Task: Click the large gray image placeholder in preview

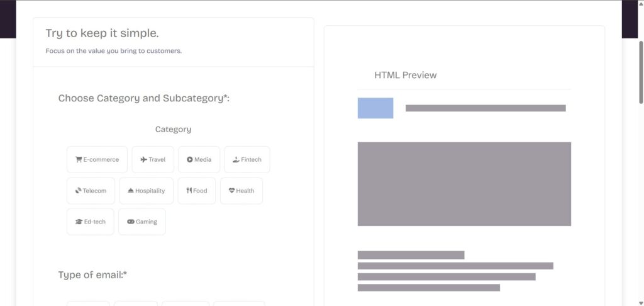Action: pyautogui.click(x=464, y=184)
